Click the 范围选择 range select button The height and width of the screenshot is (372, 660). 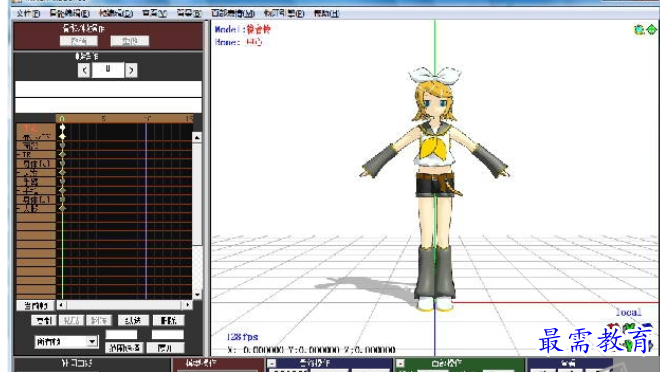[x=125, y=348]
